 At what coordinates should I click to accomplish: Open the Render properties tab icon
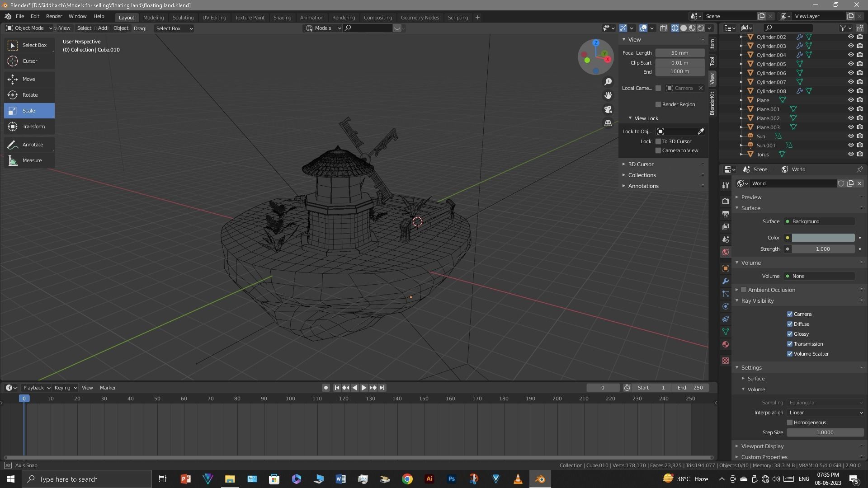(726, 201)
